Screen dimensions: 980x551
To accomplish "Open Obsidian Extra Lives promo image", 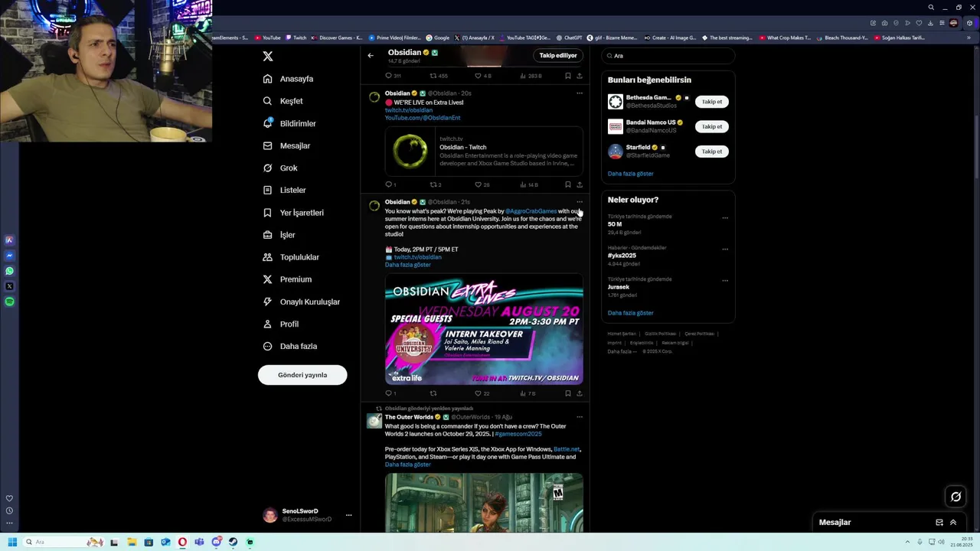I will pyautogui.click(x=484, y=330).
